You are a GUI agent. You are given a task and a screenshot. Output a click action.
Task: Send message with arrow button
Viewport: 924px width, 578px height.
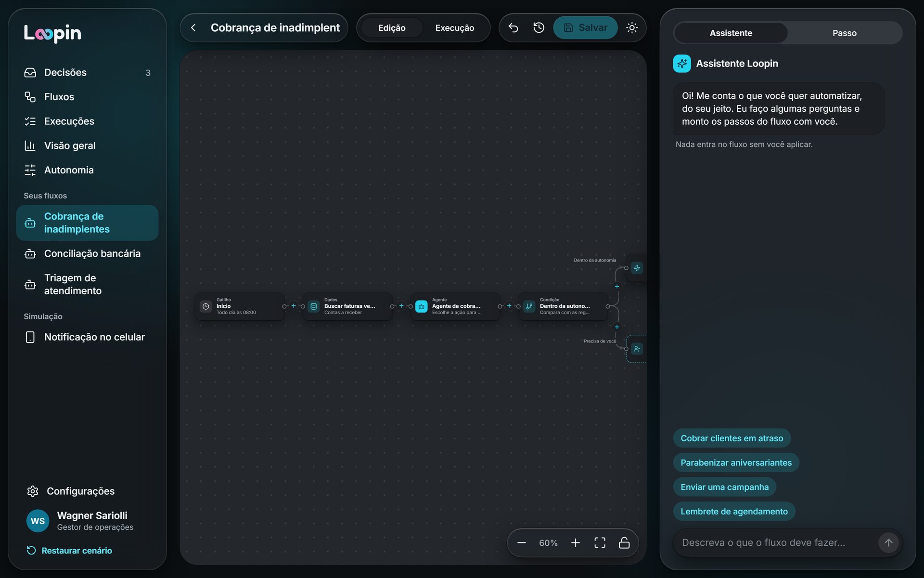pyautogui.click(x=888, y=542)
